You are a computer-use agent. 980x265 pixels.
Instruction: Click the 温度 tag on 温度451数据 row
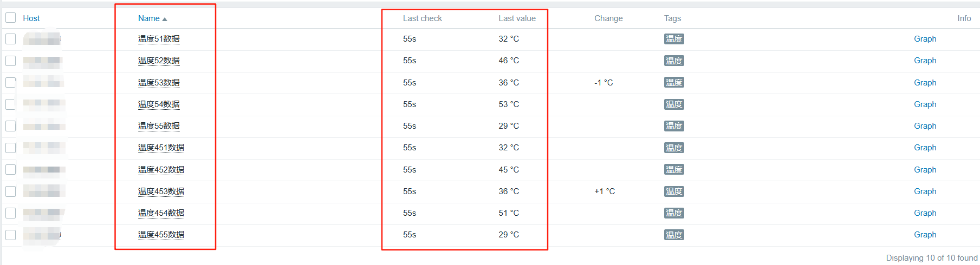click(x=674, y=148)
